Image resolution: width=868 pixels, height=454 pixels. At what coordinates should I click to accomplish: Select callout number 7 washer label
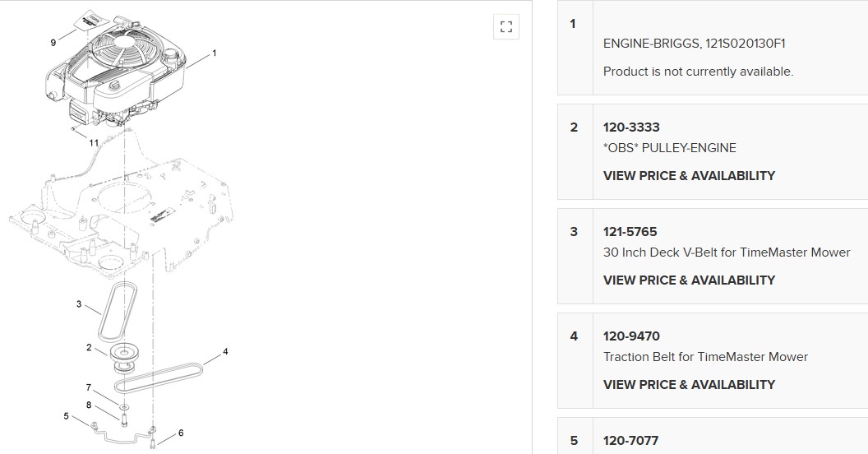tap(89, 387)
